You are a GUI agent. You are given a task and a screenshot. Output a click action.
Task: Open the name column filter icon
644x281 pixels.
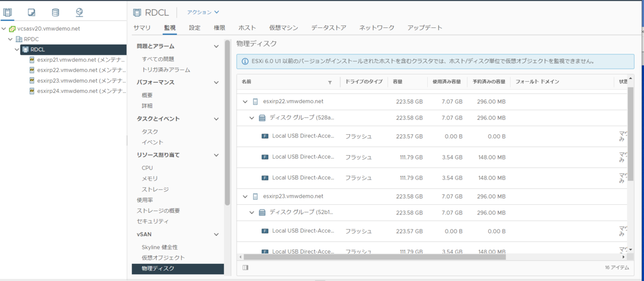pyautogui.click(x=330, y=82)
